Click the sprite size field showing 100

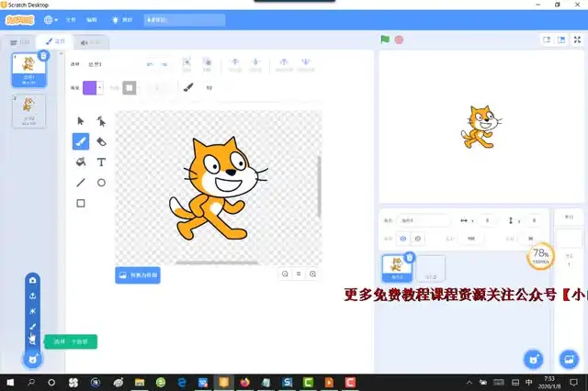471,239
